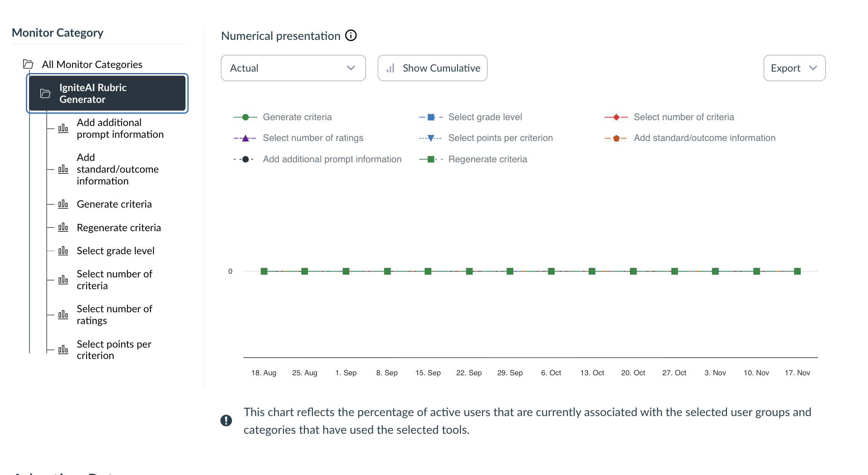This screenshot has width=868, height=475.
Task: Toggle Select number of criteria legend entry
Action: (683, 117)
